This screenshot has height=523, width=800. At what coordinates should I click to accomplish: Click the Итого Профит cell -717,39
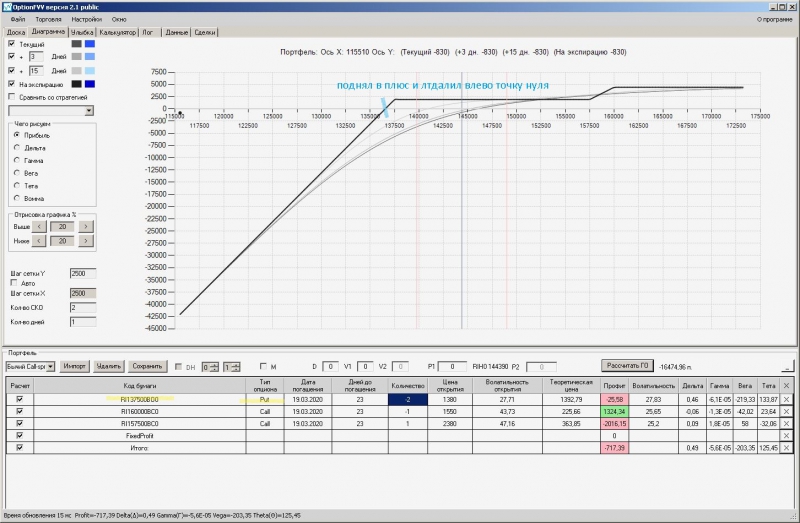click(x=614, y=448)
